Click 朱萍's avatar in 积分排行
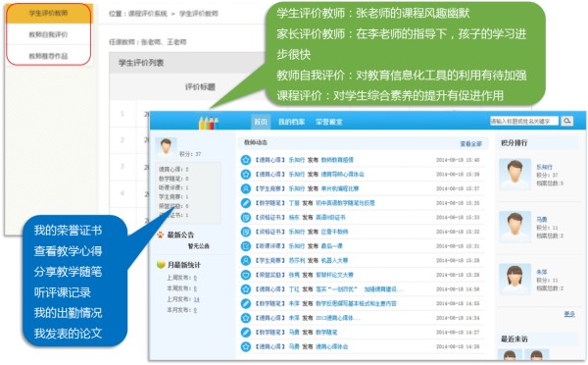The height and width of the screenshot is (365, 588). click(514, 279)
